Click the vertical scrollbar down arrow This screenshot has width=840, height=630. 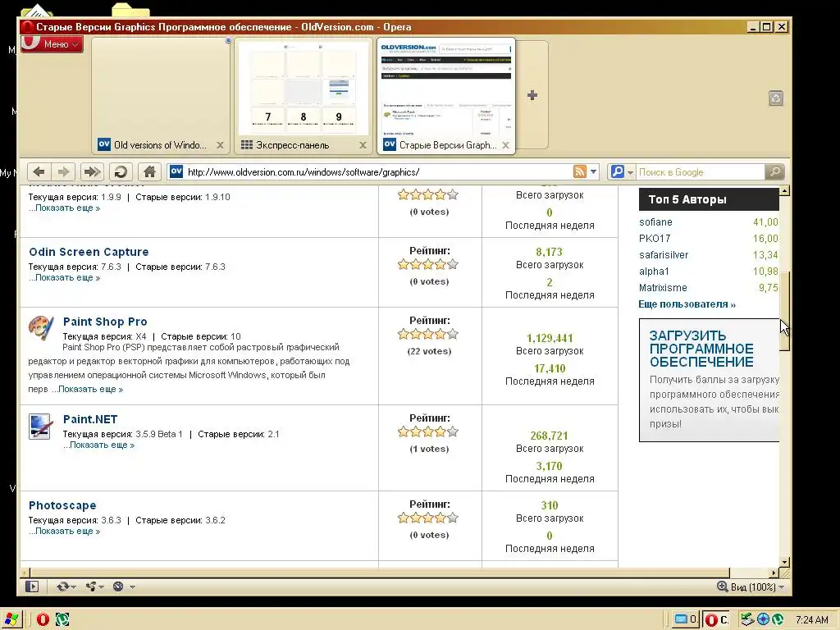[784, 562]
